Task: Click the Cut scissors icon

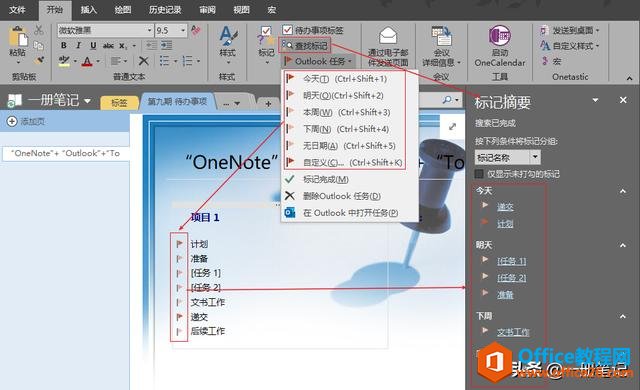Action: tap(39, 30)
